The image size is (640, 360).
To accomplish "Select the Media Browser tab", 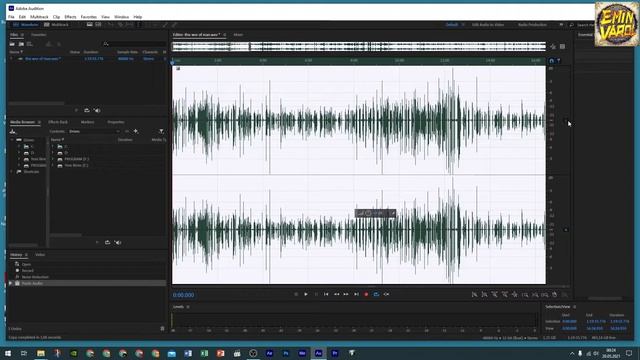I will coord(22,122).
